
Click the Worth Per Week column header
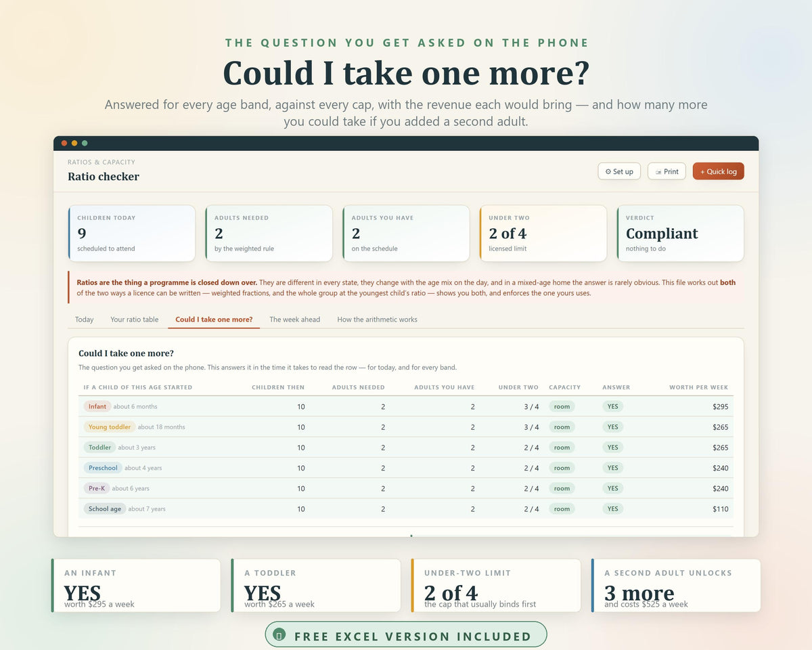(698, 387)
